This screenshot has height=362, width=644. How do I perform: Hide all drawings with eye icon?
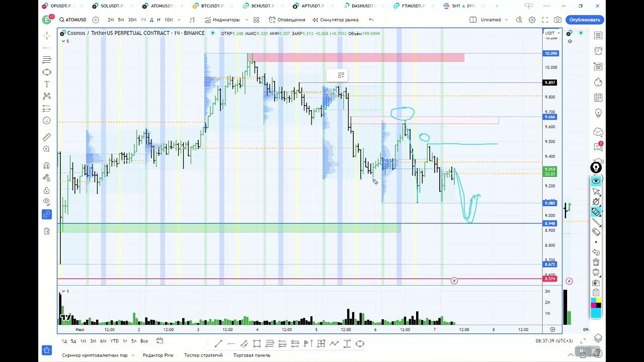(47, 202)
